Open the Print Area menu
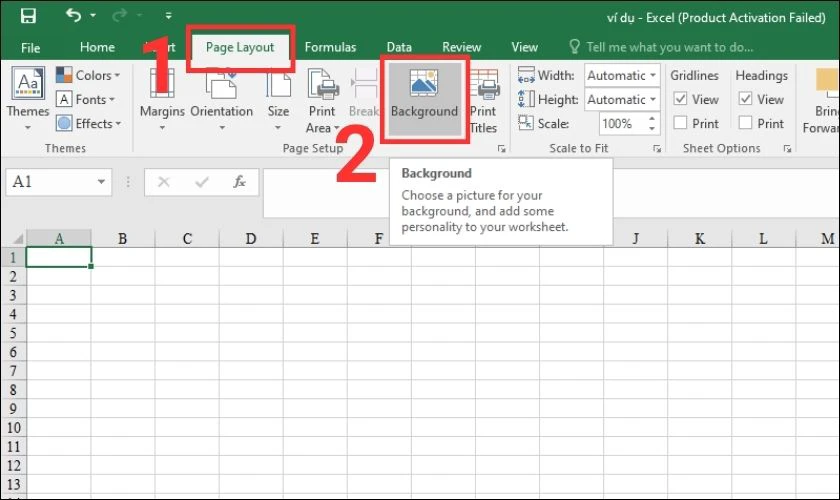The image size is (840, 500). [322, 101]
